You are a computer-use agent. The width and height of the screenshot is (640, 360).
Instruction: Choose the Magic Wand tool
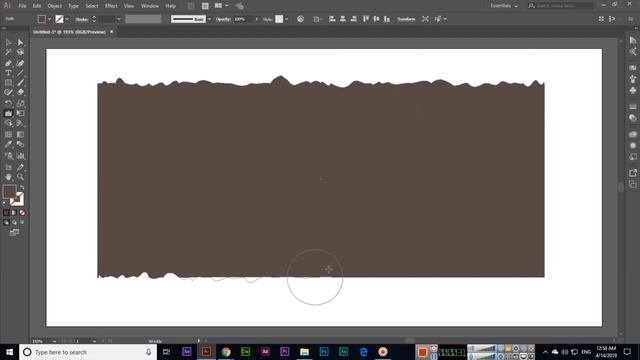click(x=8, y=52)
